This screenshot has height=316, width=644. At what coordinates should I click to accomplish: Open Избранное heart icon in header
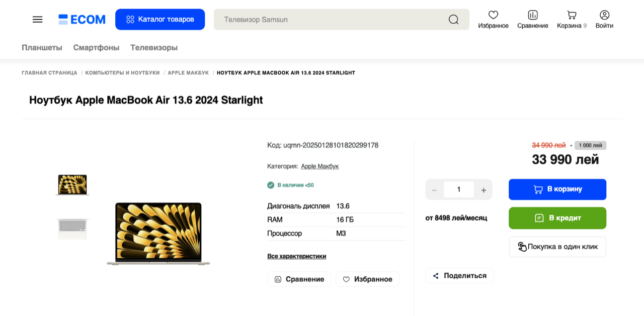[x=493, y=15]
